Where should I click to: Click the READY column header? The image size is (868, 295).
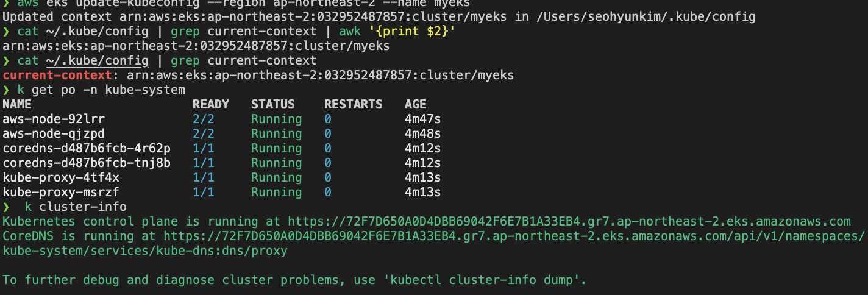211,104
